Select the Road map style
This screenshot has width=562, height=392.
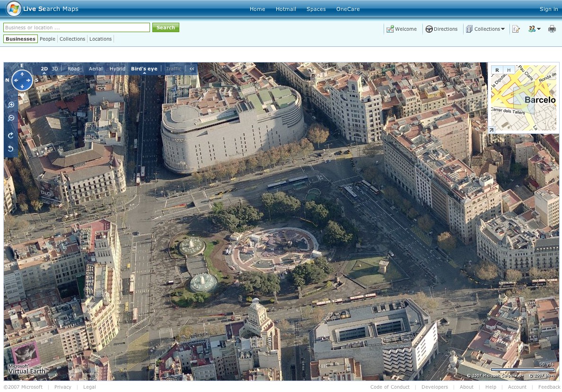[73, 69]
